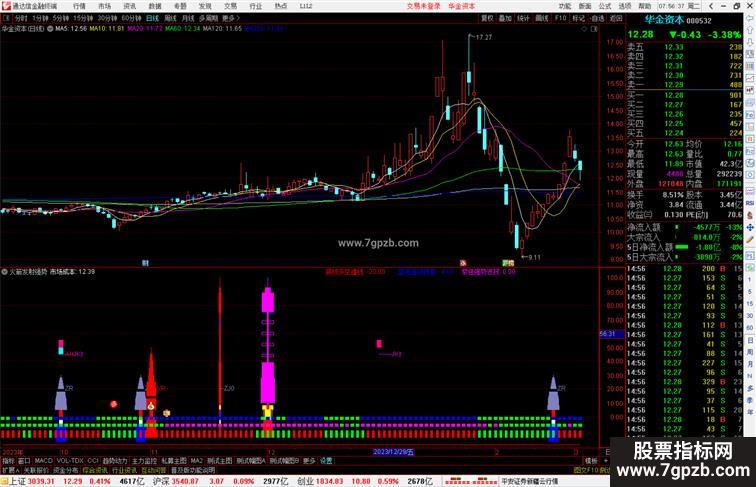This screenshot has width=756, height=487.
Task: Click the 叠加 overlay button
Action: click(505, 18)
